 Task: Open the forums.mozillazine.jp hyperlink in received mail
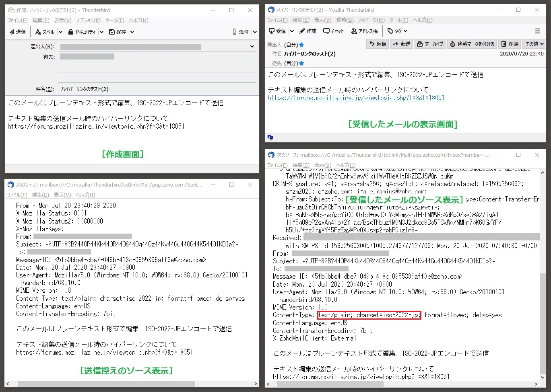(x=356, y=98)
